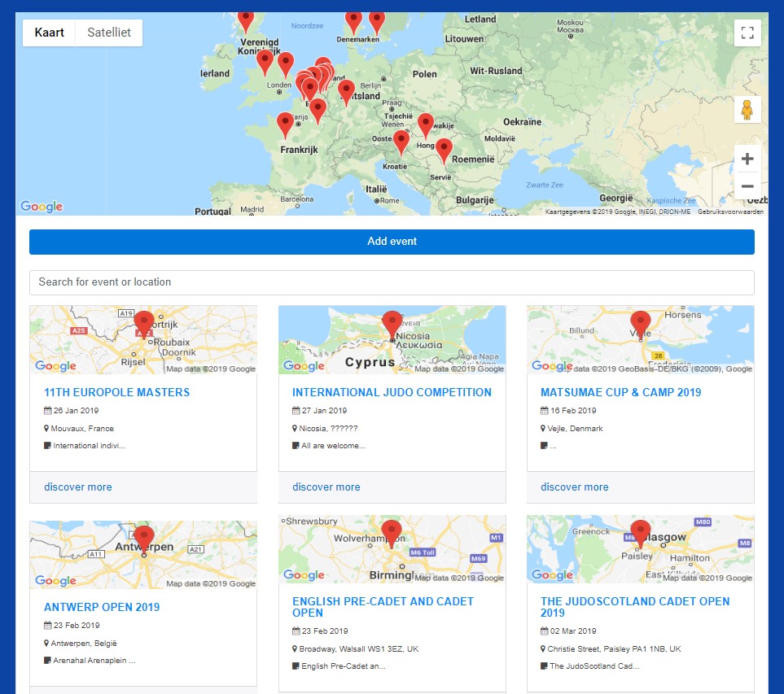Switch map to Kaart view

point(49,33)
